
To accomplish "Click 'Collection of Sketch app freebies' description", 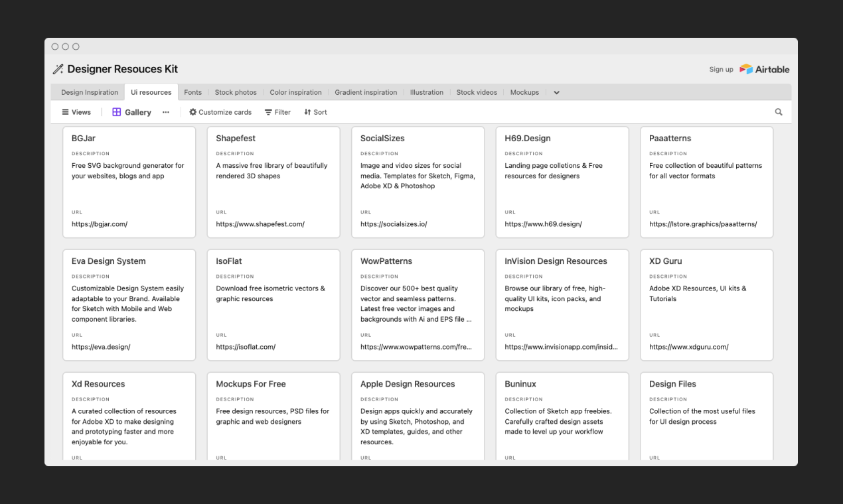I will (x=558, y=421).
